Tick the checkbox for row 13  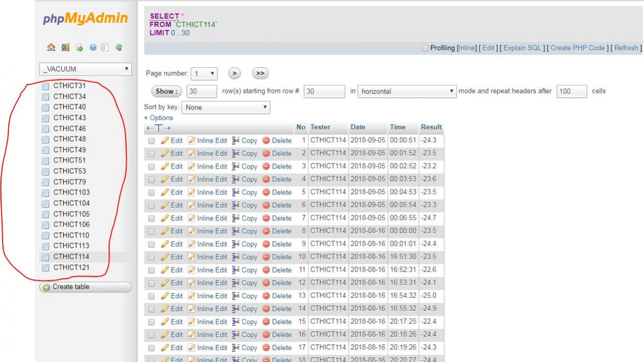[x=151, y=296]
